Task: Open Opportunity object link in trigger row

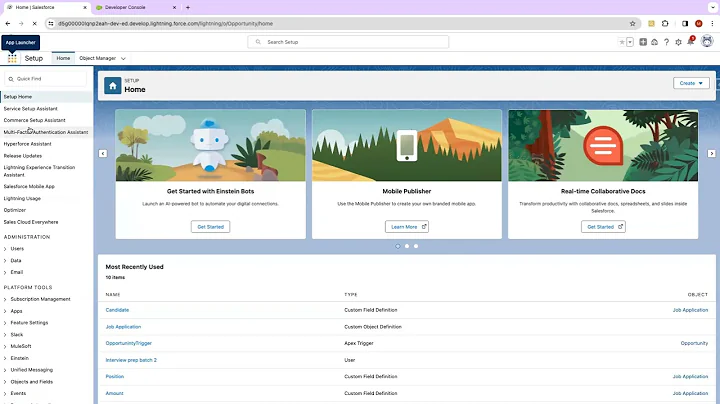Action: [694, 343]
